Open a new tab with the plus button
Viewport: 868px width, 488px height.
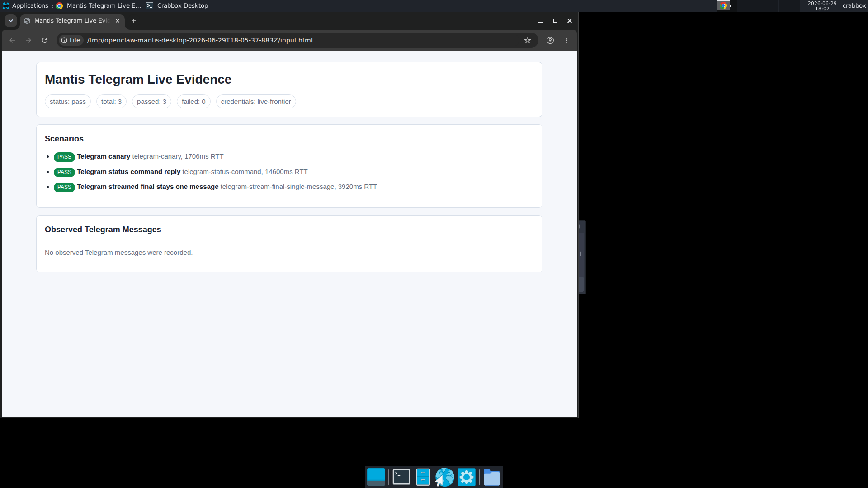pyautogui.click(x=134, y=21)
